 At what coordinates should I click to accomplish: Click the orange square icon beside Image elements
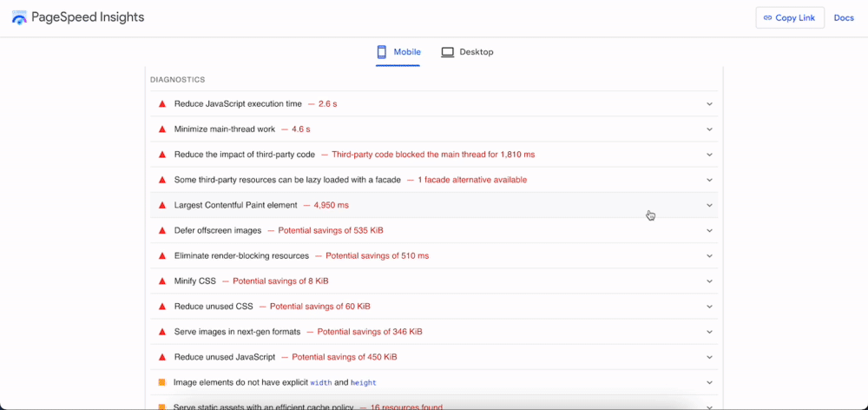[161, 382]
